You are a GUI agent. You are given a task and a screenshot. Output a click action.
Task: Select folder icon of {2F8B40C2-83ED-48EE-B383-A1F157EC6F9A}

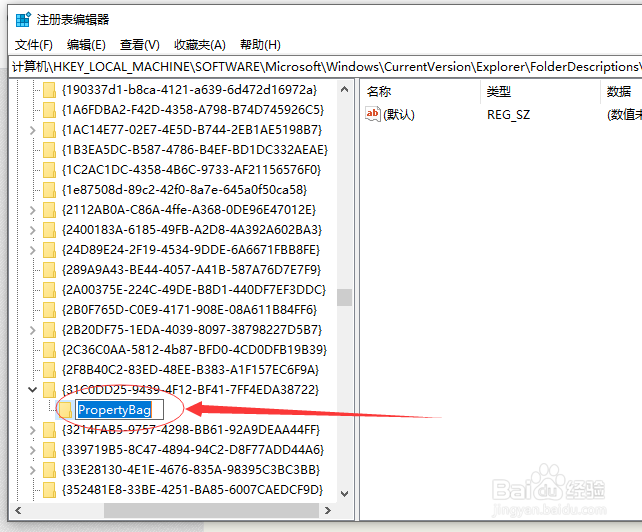coord(50,370)
